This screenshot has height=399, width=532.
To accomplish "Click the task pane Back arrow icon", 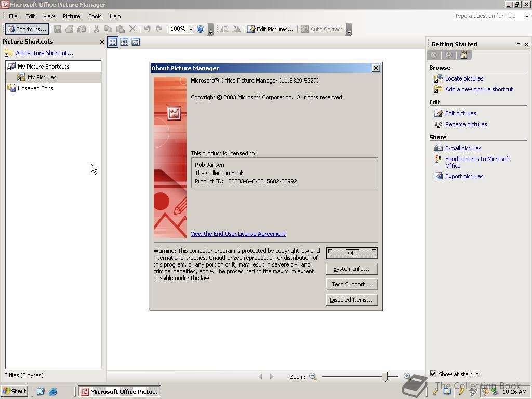I will [x=434, y=55].
